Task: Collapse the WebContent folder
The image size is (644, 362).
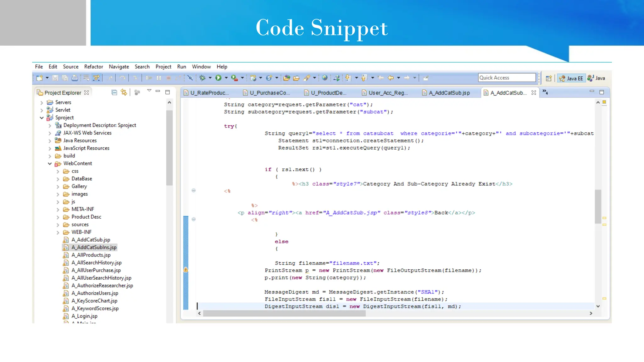Action: [x=50, y=164]
